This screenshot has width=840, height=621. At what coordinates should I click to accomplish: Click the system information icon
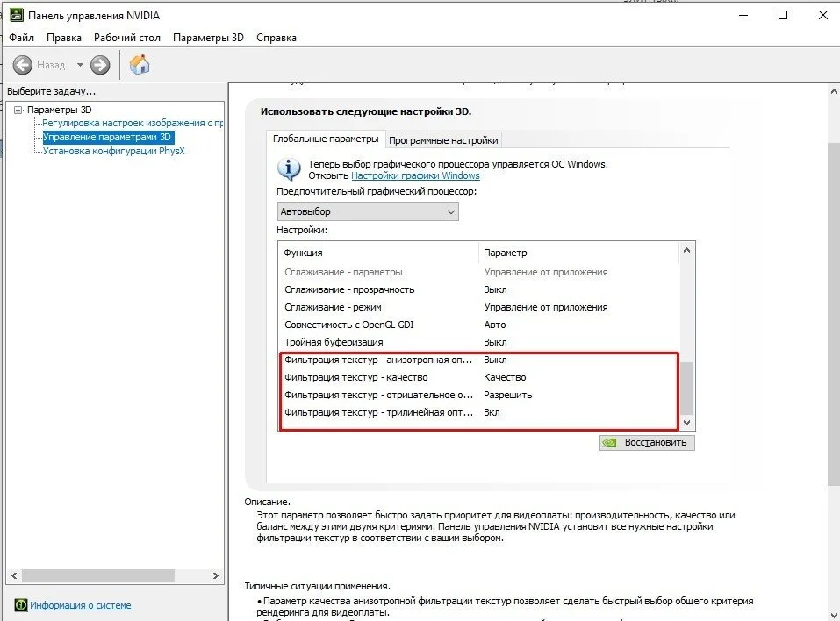pyautogui.click(x=21, y=605)
